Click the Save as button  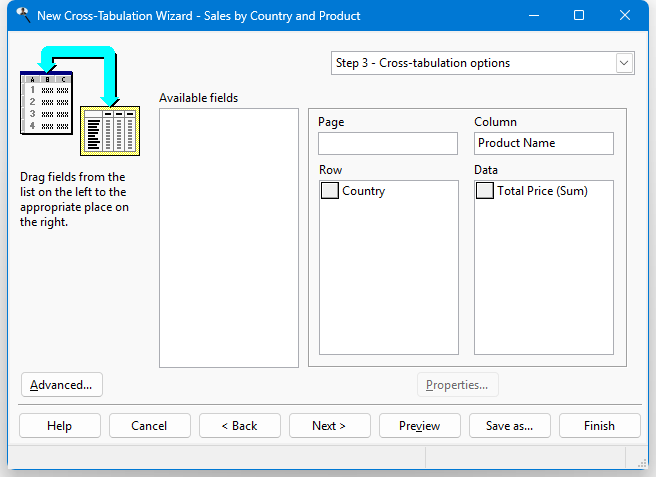509,425
